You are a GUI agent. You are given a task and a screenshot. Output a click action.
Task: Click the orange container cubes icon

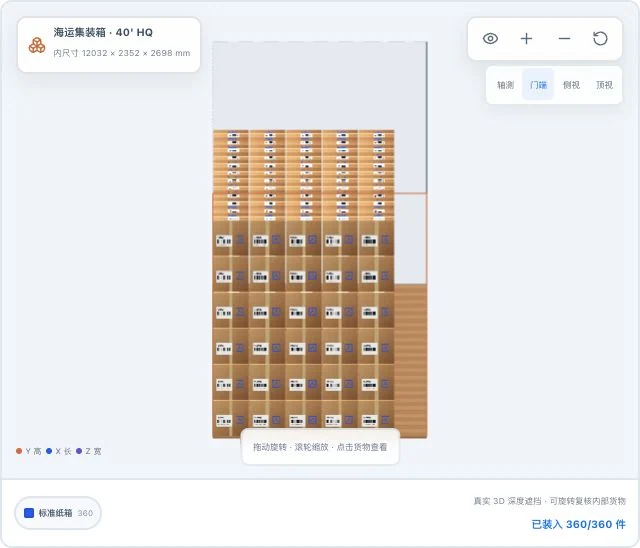[37, 45]
